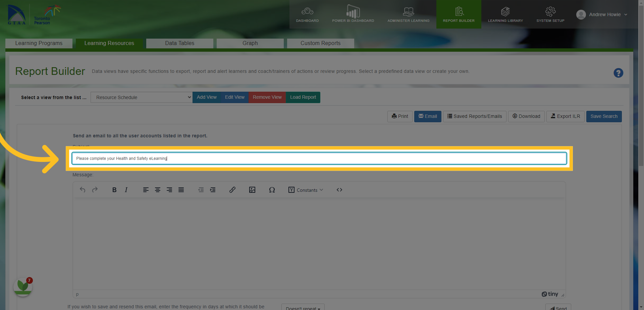Open the special character (omega) picker

(272, 190)
